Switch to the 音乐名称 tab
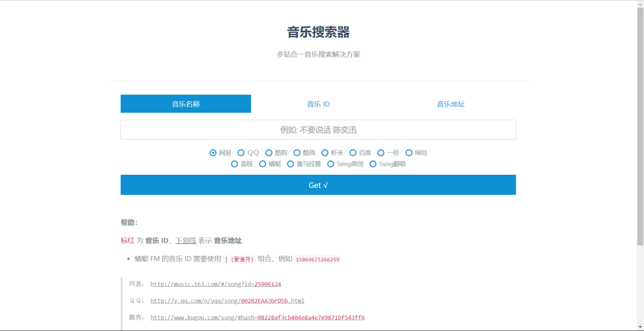 tap(185, 104)
